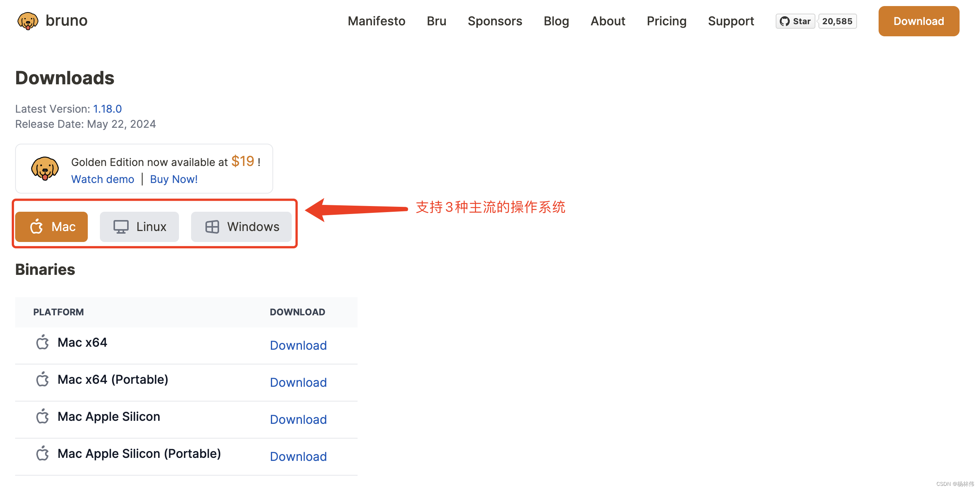The height and width of the screenshot is (490, 980).
Task: Click the Apple icon beside Mac Apple Silicon
Action: [43, 416]
